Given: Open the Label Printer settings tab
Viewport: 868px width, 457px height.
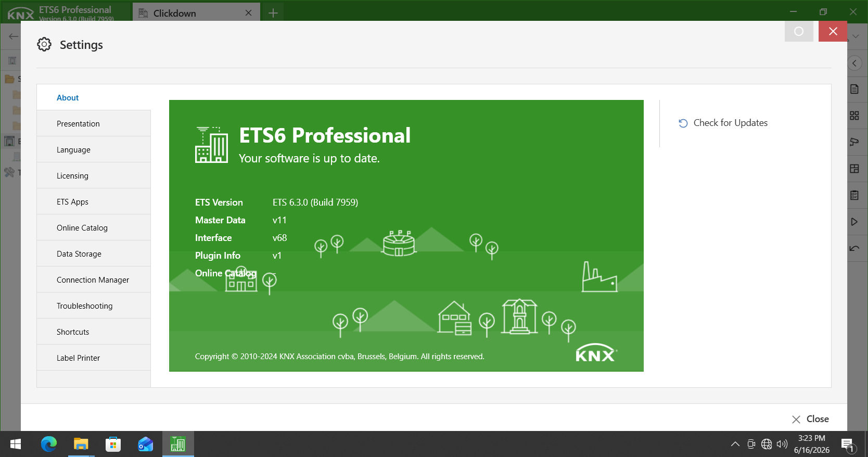Looking at the screenshot, I should click(x=94, y=358).
